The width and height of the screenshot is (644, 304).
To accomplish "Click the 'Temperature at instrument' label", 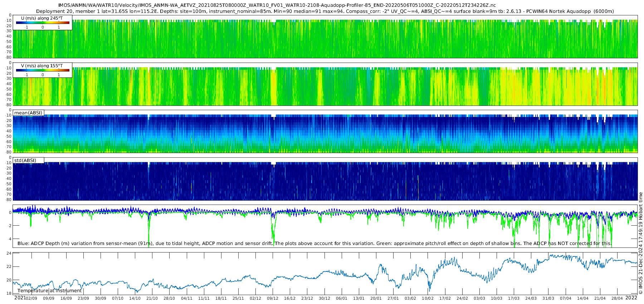I will pos(50,290).
